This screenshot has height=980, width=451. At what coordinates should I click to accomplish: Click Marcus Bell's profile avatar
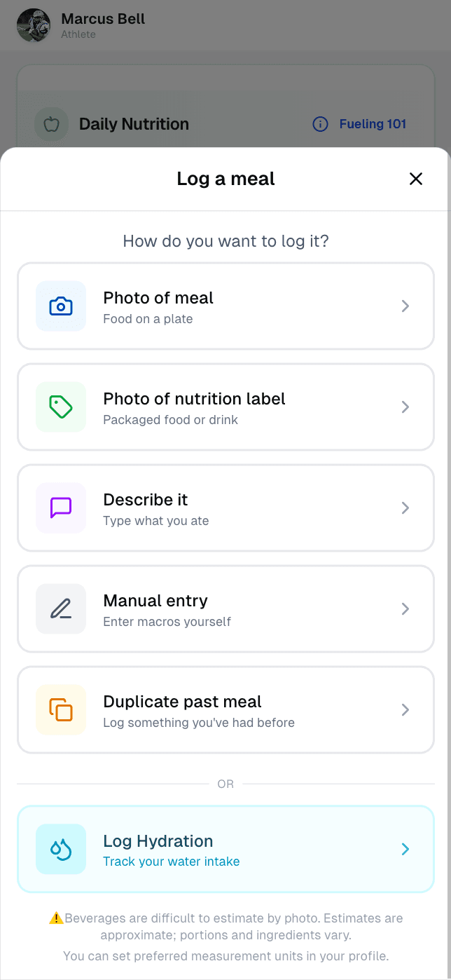(33, 25)
